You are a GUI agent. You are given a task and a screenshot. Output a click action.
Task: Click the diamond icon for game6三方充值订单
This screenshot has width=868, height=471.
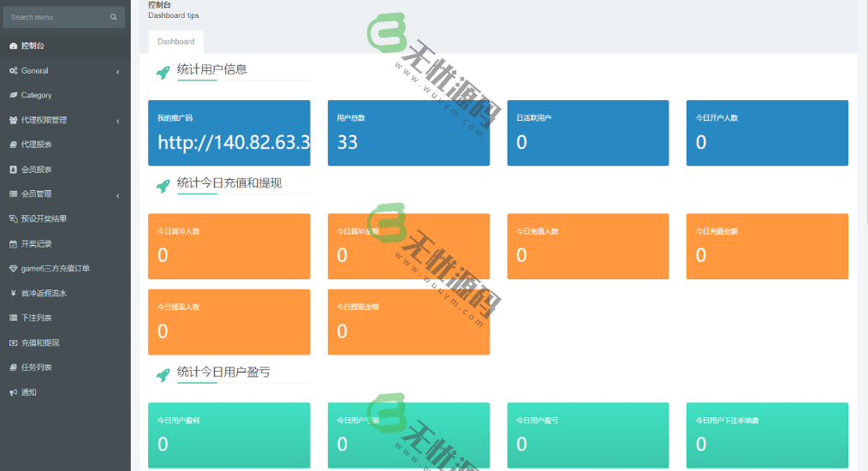coord(13,269)
